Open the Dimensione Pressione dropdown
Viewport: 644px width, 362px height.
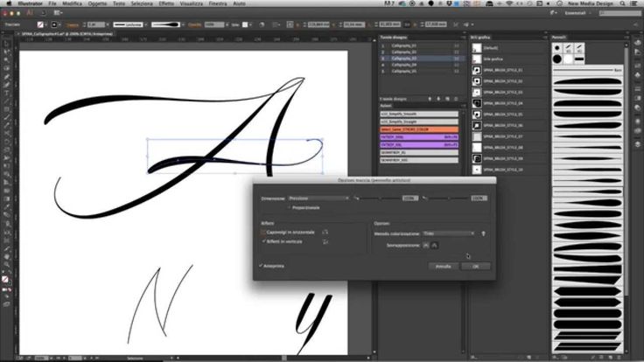318,198
